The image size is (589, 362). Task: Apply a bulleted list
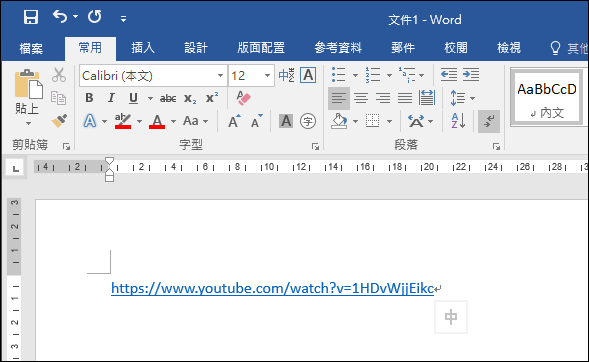339,75
